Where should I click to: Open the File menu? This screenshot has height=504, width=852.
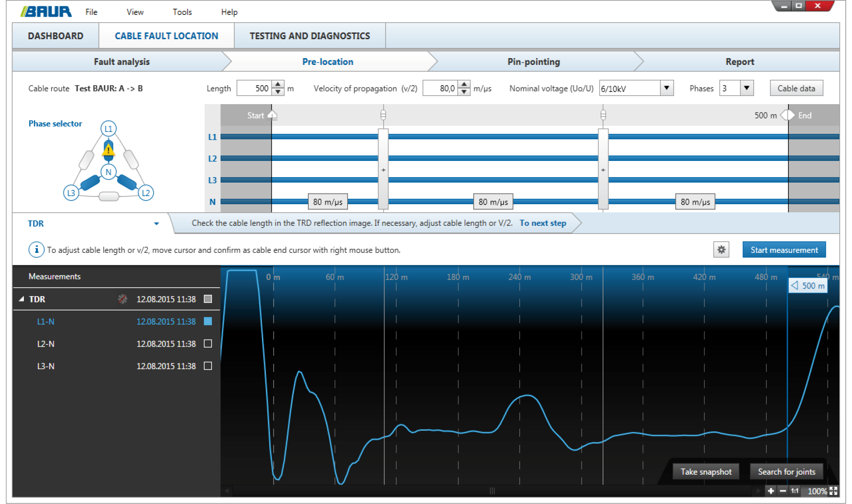(x=92, y=12)
